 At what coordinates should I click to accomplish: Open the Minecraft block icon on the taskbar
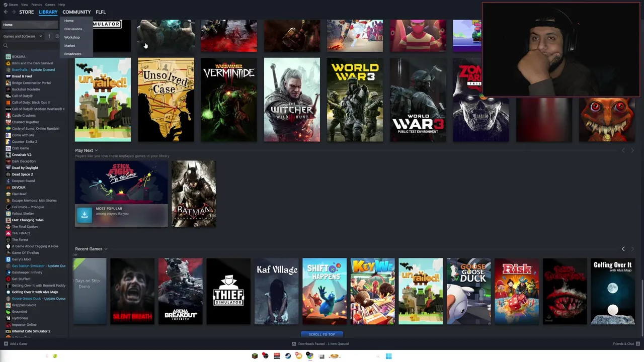point(255,356)
